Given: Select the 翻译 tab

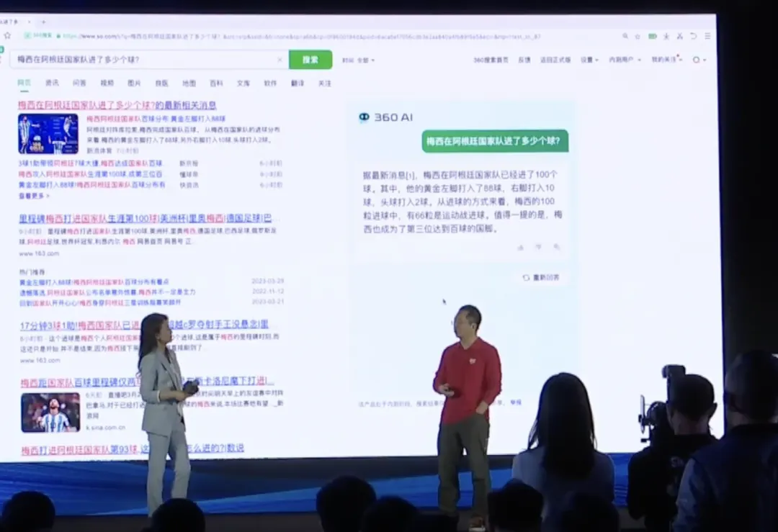Looking at the screenshot, I should [x=298, y=83].
